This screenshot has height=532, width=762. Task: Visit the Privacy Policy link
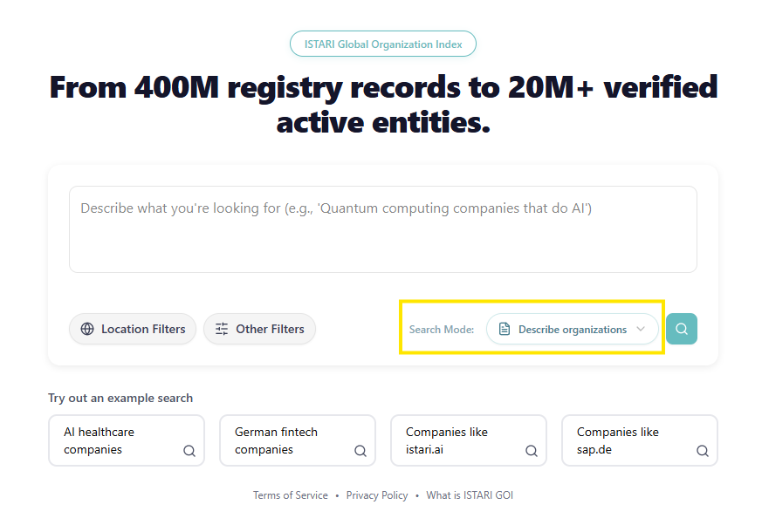[x=377, y=495]
